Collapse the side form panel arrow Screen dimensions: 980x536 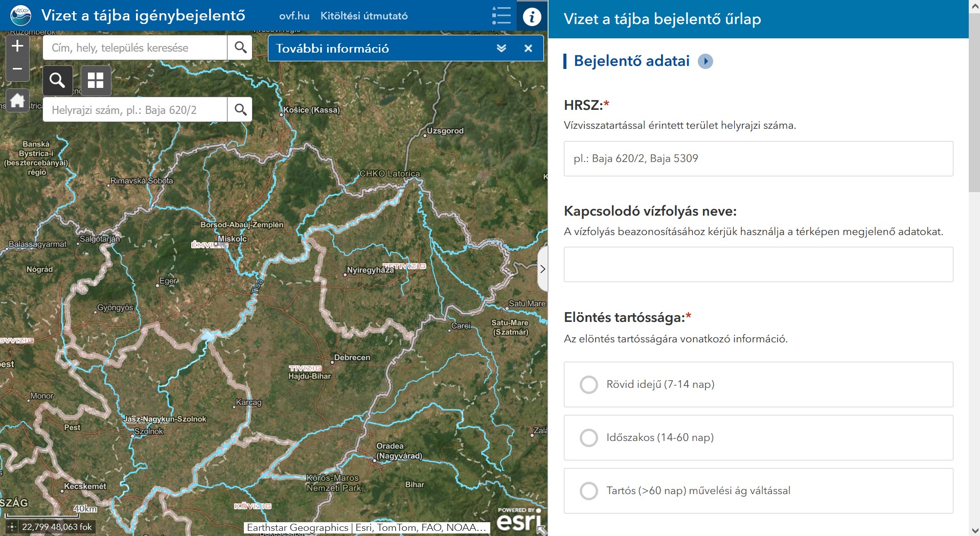[542, 269]
